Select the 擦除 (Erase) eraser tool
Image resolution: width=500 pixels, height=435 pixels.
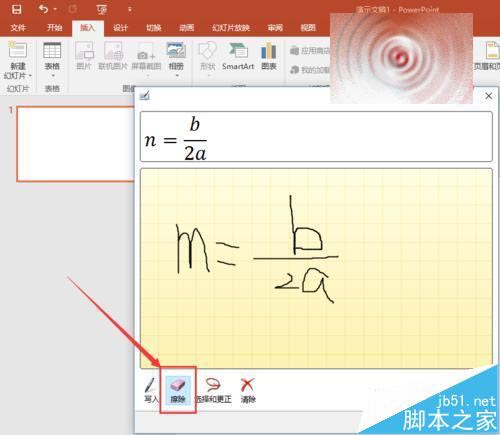coord(178,390)
